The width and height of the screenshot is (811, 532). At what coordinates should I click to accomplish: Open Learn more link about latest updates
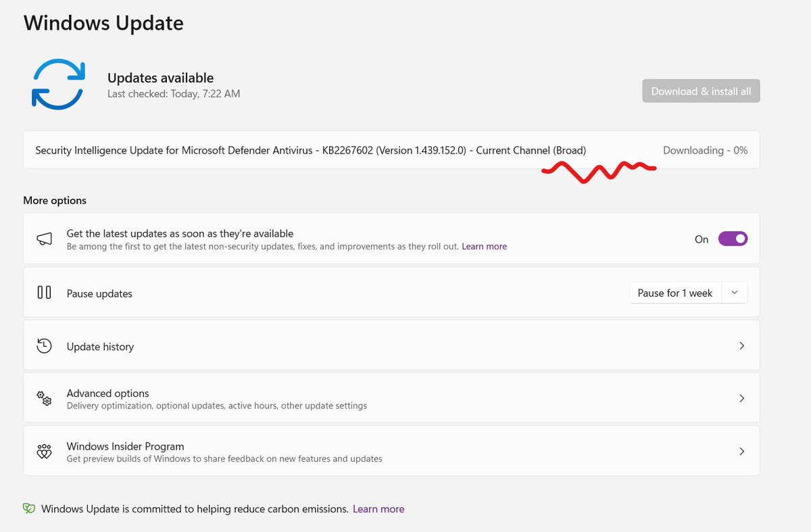pos(484,247)
